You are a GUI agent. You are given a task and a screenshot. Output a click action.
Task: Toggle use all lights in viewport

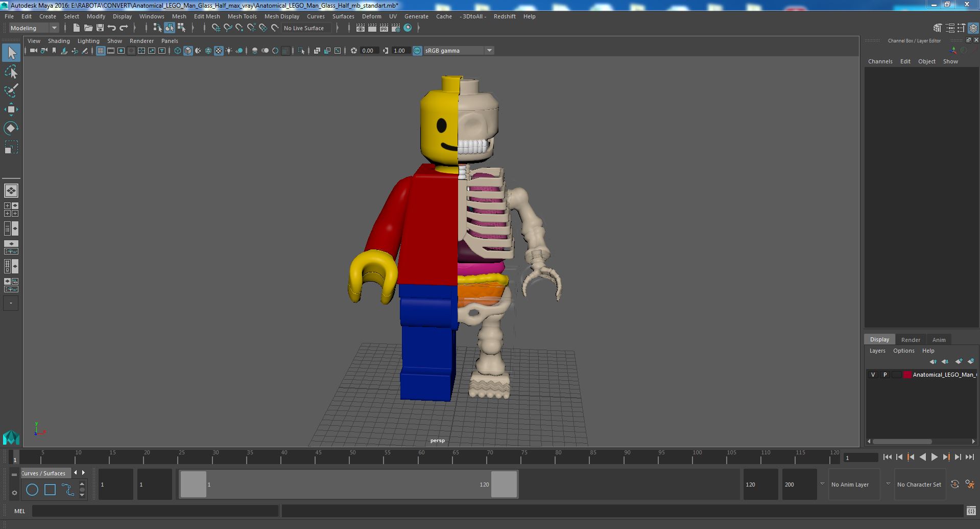229,51
